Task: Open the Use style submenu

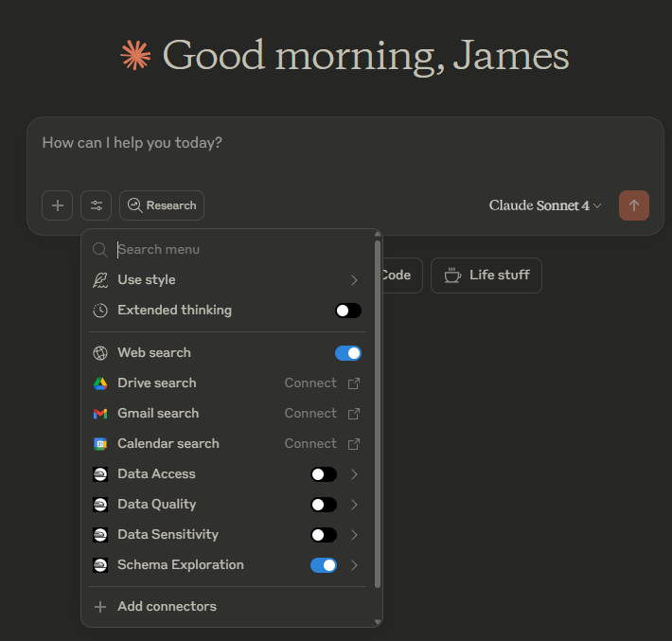Action: 226,280
